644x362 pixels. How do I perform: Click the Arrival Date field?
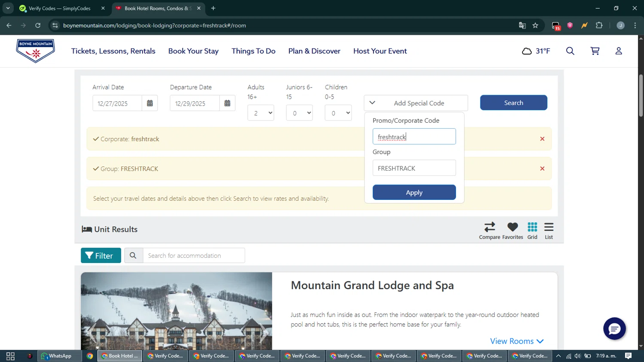click(117, 103)
